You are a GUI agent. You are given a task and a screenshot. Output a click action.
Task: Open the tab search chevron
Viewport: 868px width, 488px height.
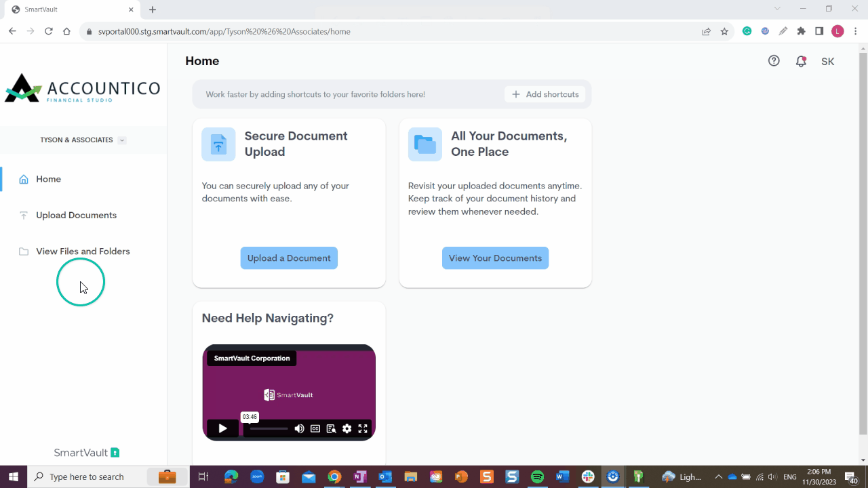point(777,9)
